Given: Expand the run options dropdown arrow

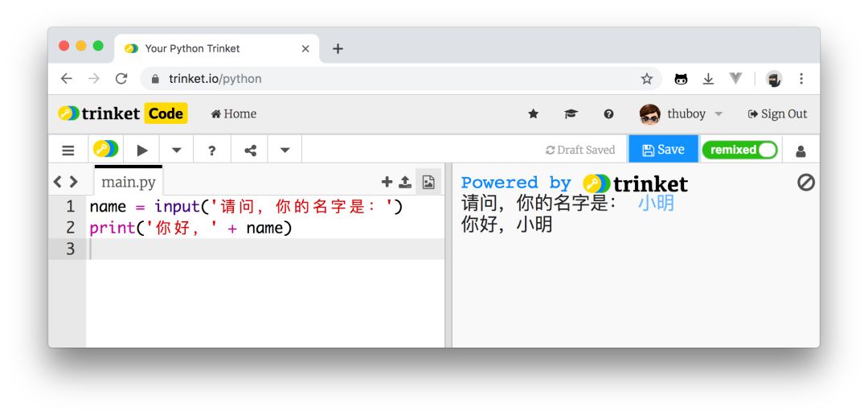Looking at the screenshot, I should point(177,150).
